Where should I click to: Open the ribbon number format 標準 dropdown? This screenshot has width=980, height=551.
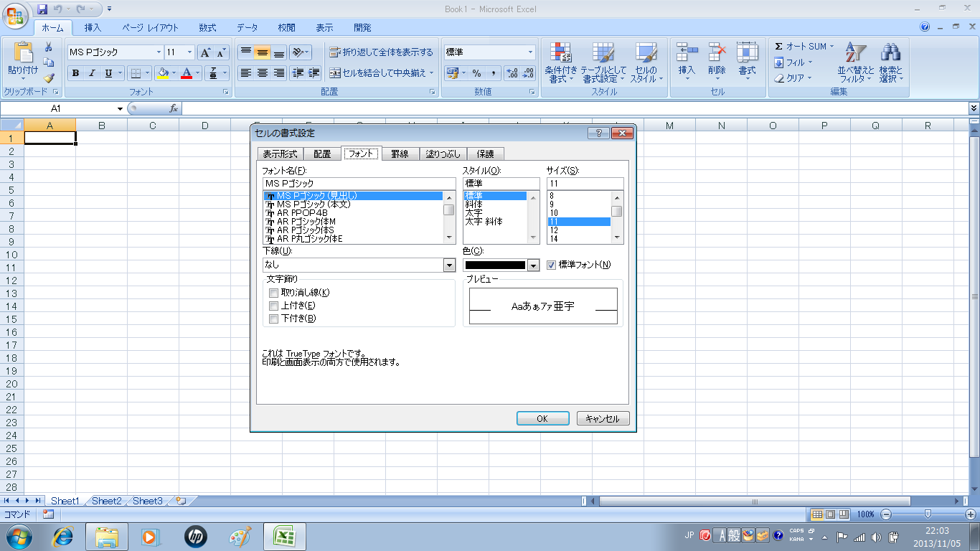[531, 52]
